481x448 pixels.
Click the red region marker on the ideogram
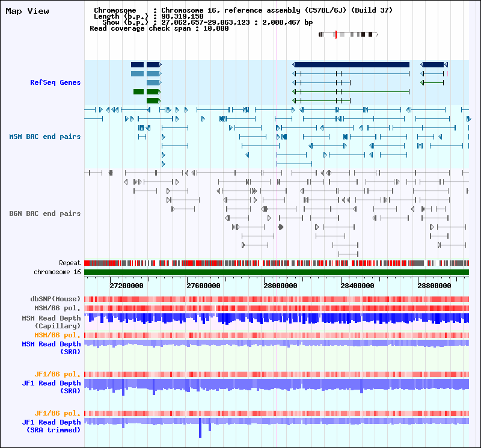tap(336, 34)
